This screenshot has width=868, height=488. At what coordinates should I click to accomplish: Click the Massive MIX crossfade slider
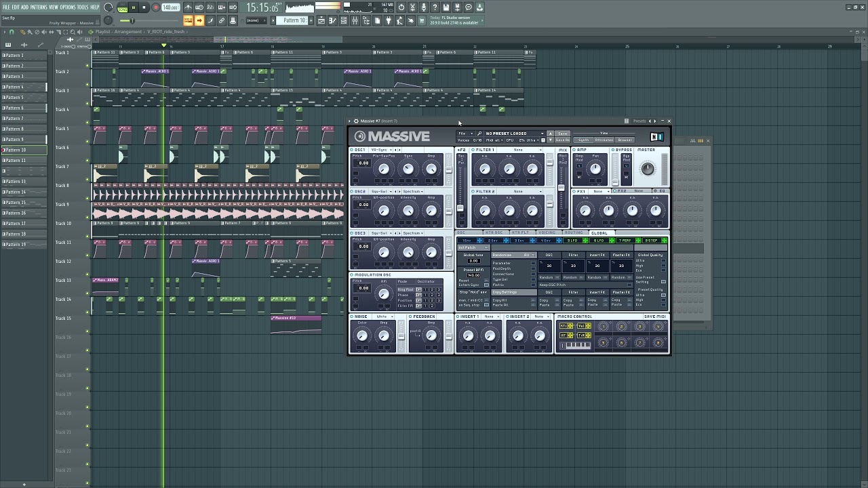click(561, 188)
